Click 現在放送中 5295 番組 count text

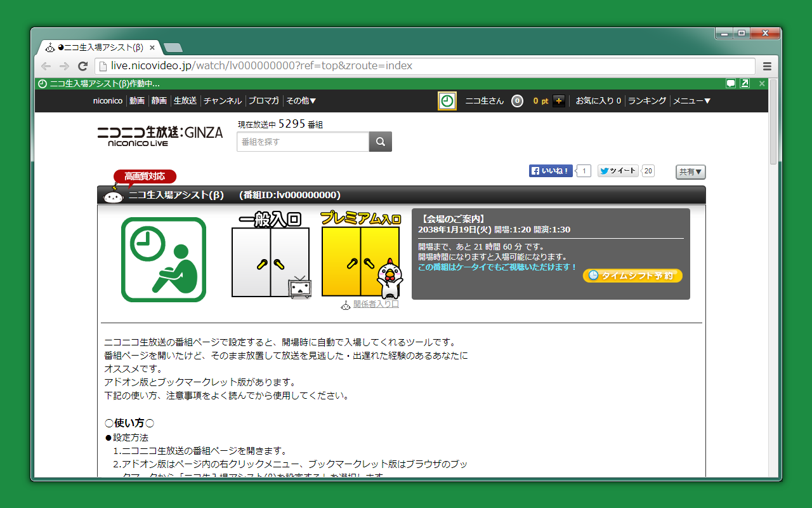pyautogui.click(x=280, y=124)
